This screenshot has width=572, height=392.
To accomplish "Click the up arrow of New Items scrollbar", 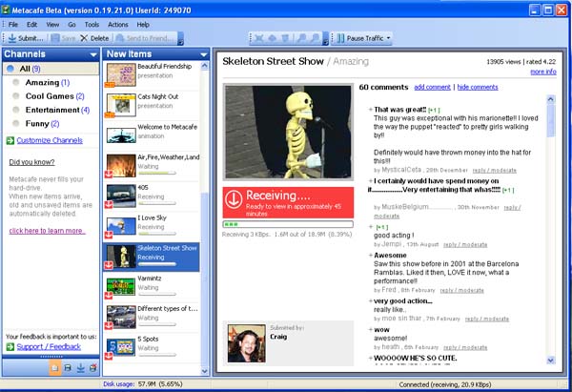I will coord(204,66).
